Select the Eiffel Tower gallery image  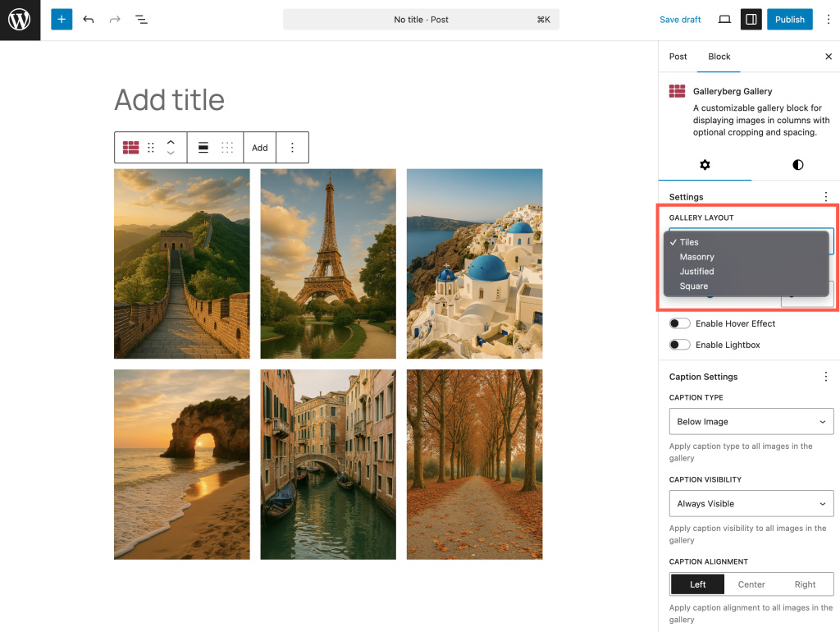click(328, 263)
